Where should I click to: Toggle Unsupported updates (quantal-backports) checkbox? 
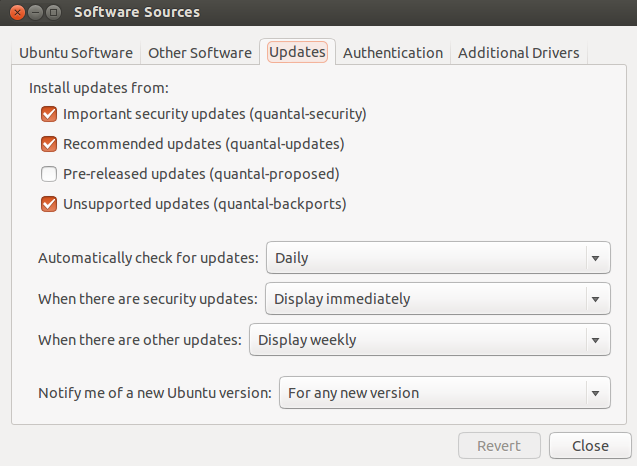[x=49, y=204]
